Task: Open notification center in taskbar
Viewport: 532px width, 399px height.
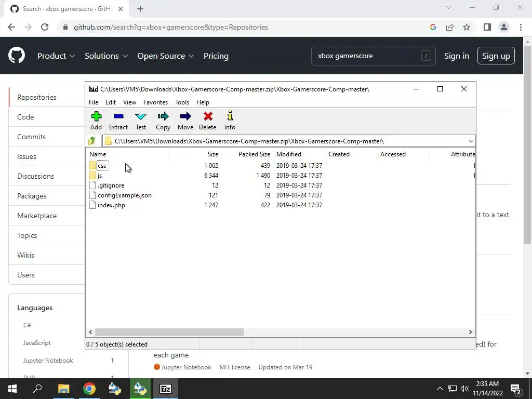Action: click(516, 389)
